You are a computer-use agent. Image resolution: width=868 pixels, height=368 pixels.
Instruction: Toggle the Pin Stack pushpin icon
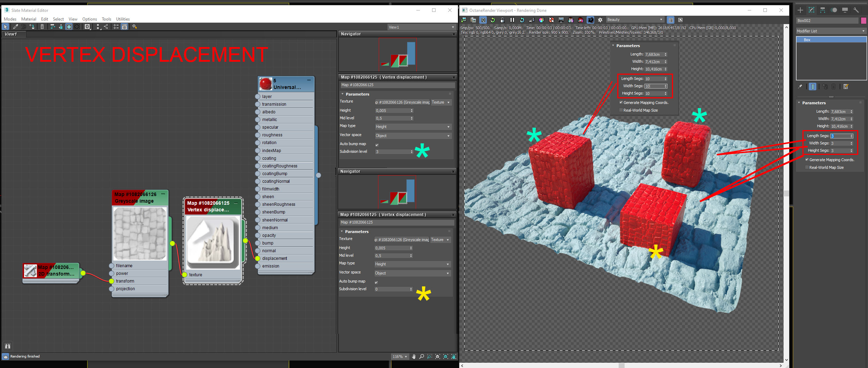[800, 87]
